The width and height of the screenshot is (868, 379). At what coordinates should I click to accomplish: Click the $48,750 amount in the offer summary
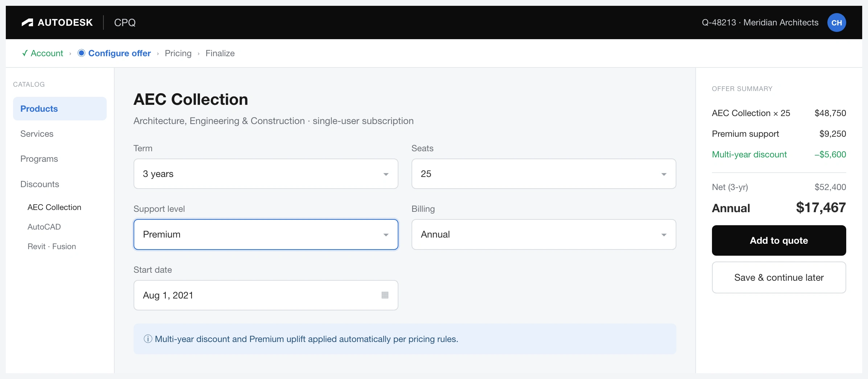pos(830,113)
